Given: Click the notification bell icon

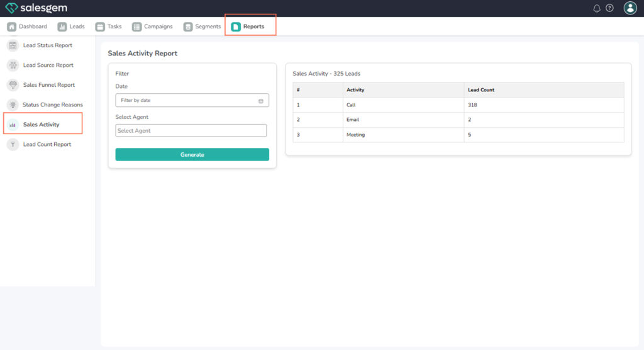Looking at the screenshot, I should pyautogui.click(x=597, y=8).
